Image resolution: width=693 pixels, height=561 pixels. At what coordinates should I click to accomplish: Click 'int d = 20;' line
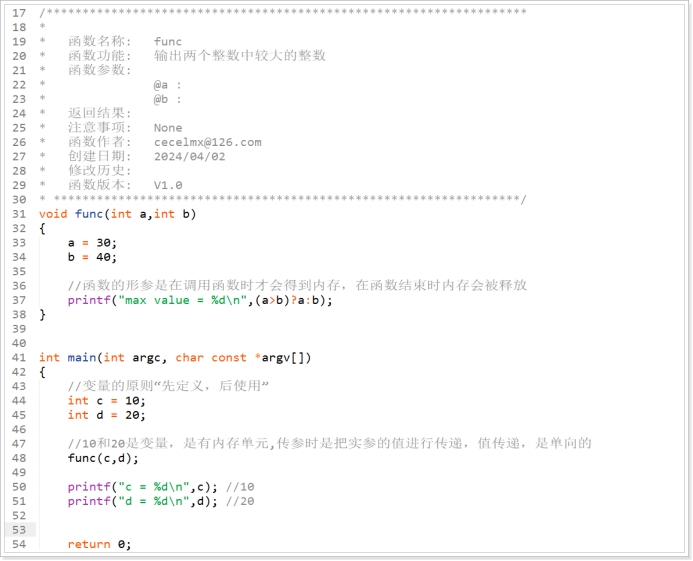point(107,415)
